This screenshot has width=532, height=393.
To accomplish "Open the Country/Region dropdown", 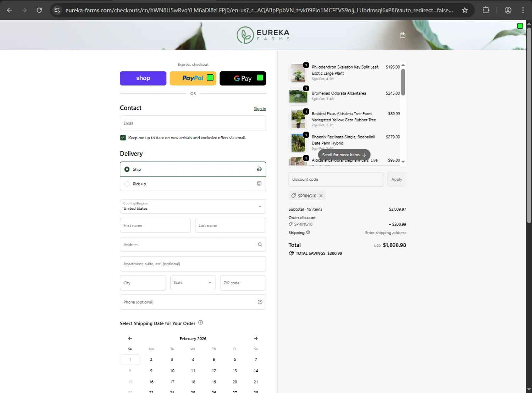I will point(193,206).
